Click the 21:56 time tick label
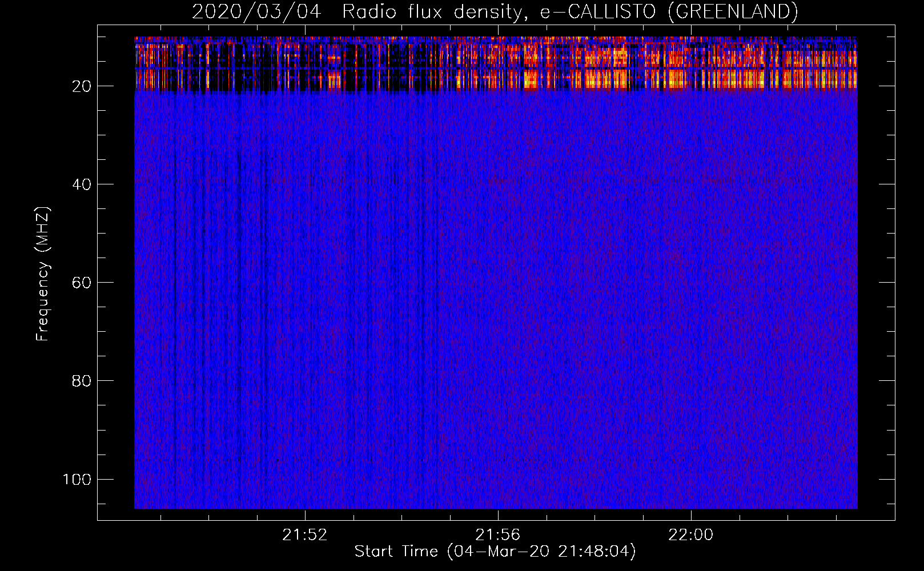The image size is (924, 571). tap(498, 535)
